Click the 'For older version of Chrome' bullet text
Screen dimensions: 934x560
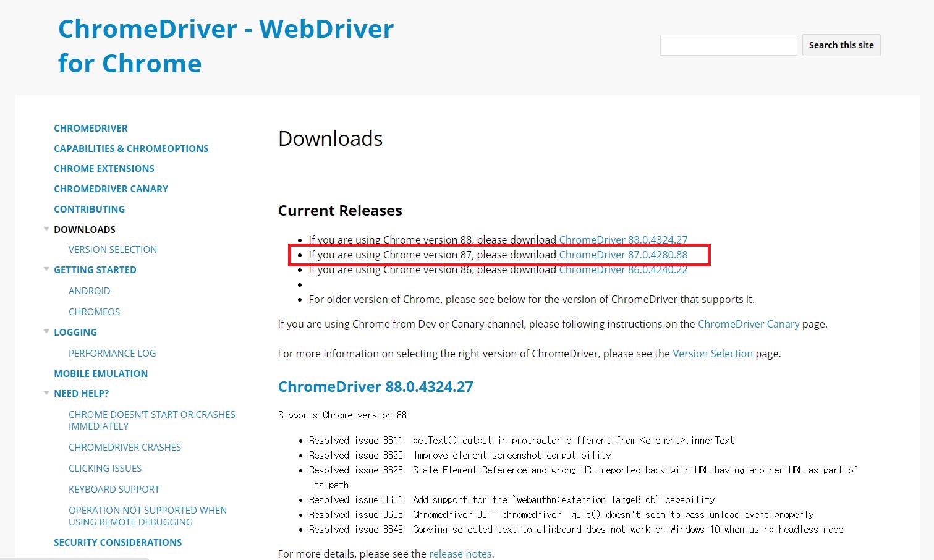tap(532, 299)
